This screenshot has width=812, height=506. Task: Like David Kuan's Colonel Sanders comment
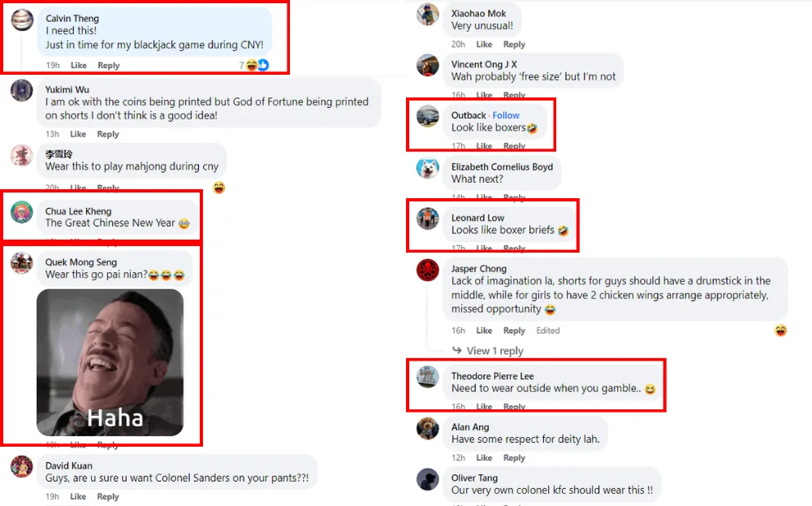(x=78, y=496)
